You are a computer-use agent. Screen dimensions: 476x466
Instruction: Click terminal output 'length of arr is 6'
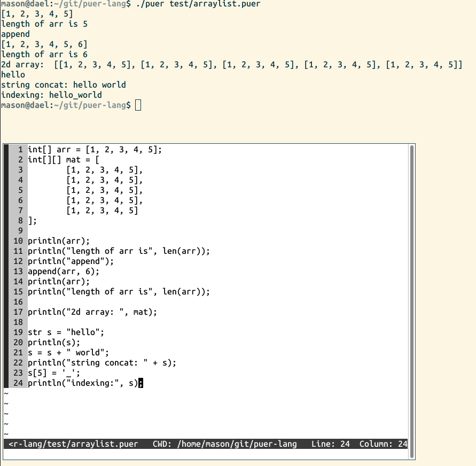coord(44,55)
